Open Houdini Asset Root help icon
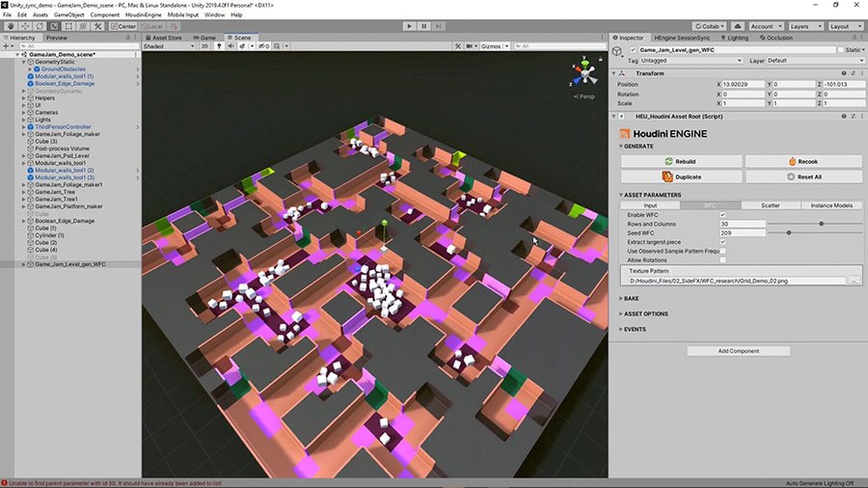This screenshot has width=868, height=488. (x=844, y=116)
